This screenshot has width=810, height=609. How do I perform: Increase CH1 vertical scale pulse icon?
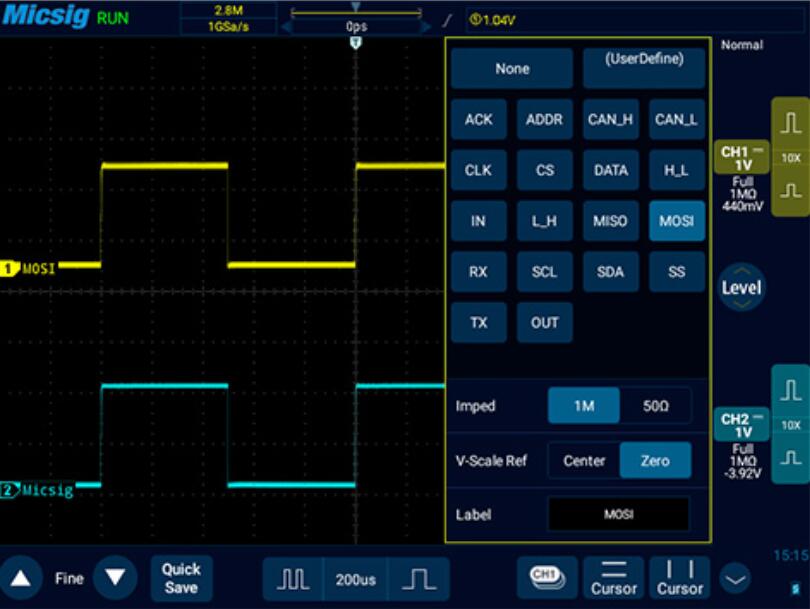[x=790, y=123]
